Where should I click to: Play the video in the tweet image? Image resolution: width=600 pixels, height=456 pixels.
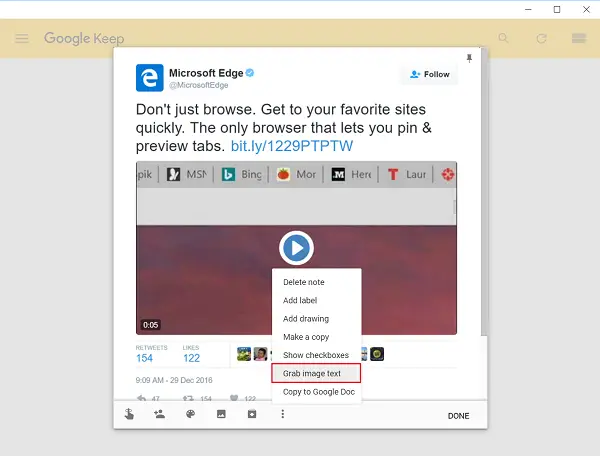[x=297, y=248]
